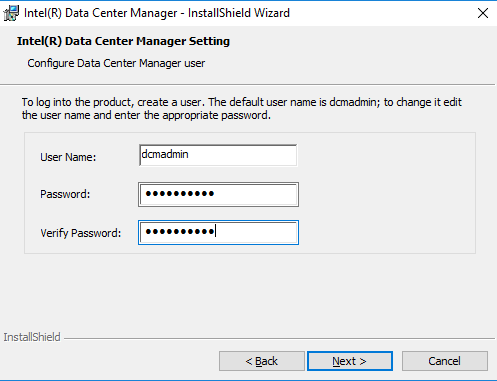Click the "User Name:" label

(x=68, y=157)
